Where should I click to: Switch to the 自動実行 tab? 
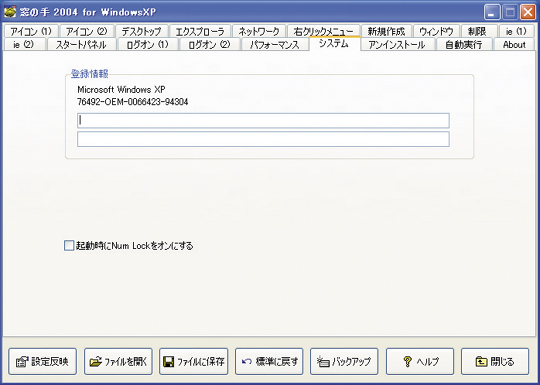[x=464, y=44]
